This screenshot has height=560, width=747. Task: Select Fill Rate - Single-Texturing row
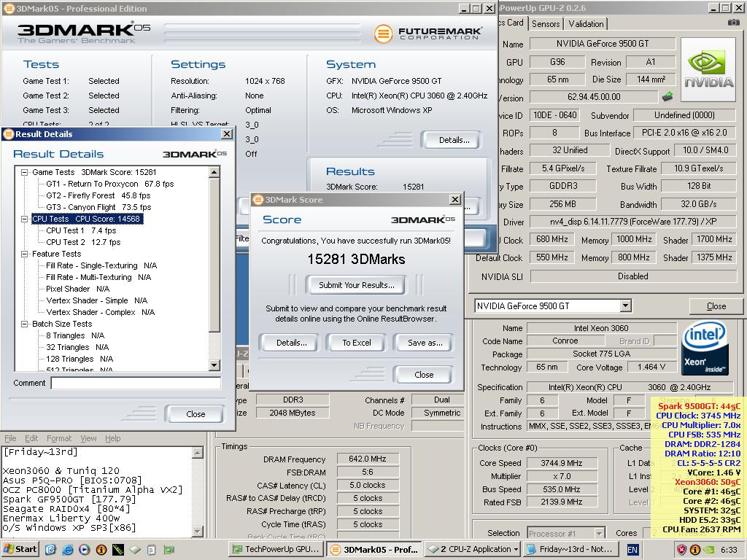(101, 265)
